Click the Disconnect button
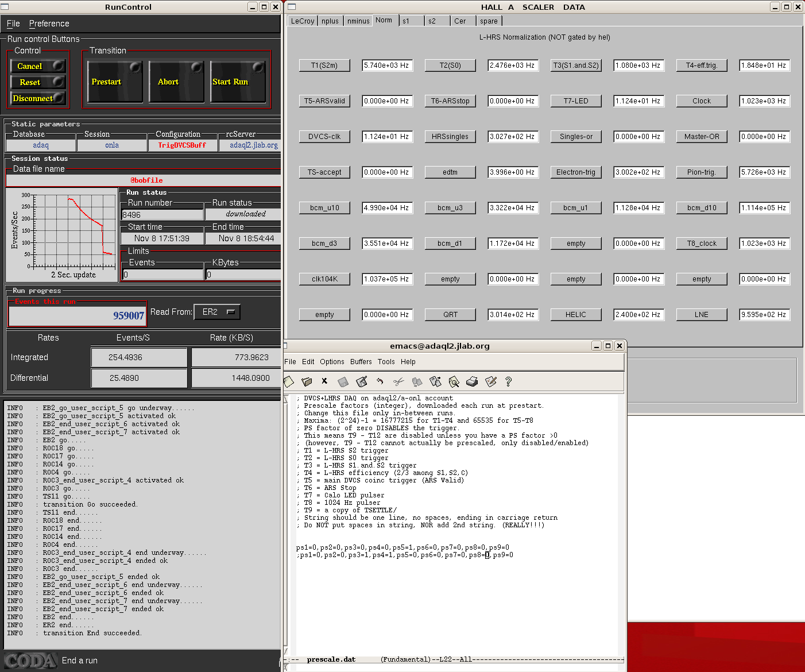This screenshot has width=805, height=672. (38, 98)
